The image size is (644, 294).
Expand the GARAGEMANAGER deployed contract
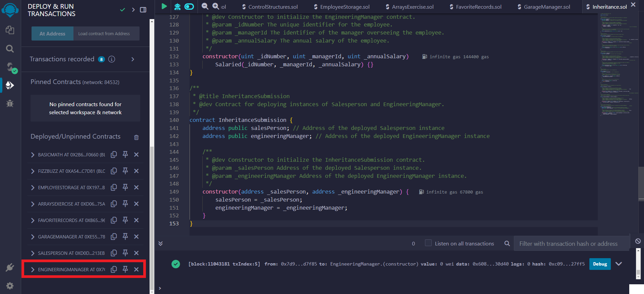point(33,237)
